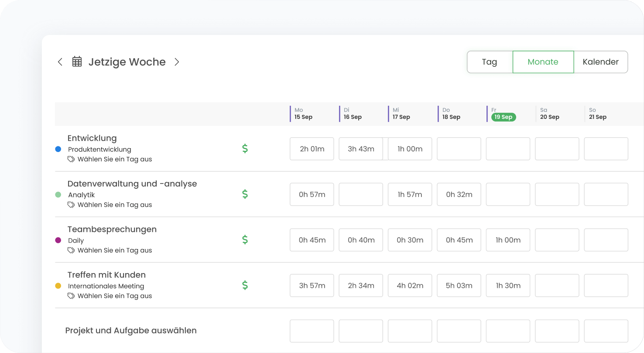Open the Jetzige Woche date label
Image resolution: width=644 pixels, height=353 pixels.
point(127,62)
